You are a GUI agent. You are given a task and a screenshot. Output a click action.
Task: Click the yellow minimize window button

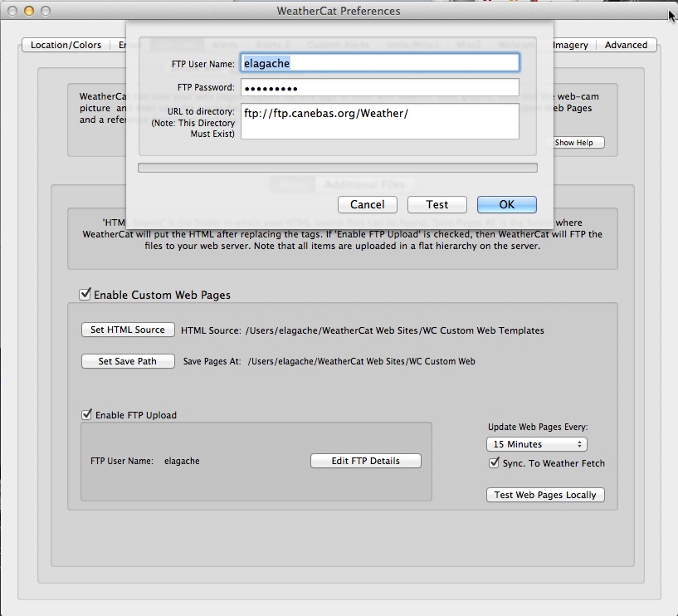(x=29, y=11)
